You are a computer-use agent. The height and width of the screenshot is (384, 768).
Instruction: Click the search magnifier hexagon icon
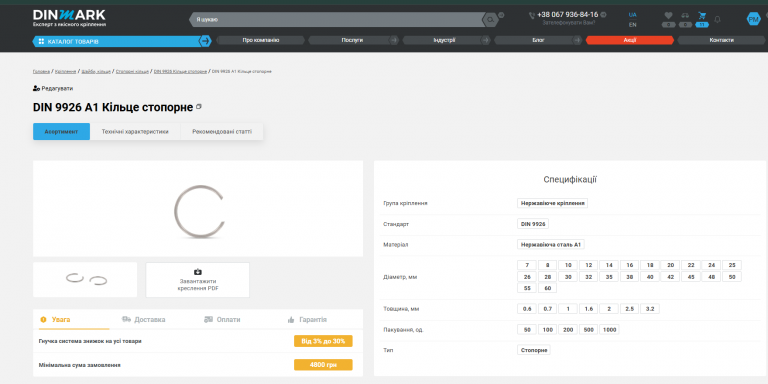coord(490,20)
